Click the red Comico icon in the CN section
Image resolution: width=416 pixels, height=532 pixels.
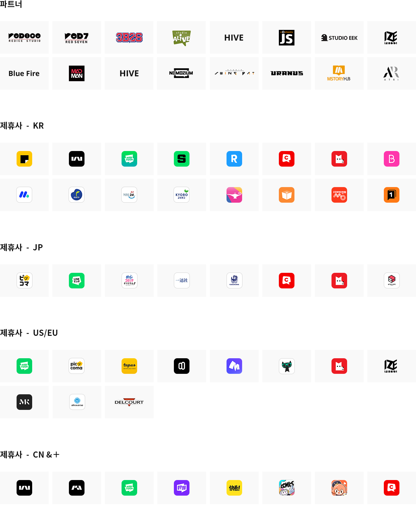392,488
